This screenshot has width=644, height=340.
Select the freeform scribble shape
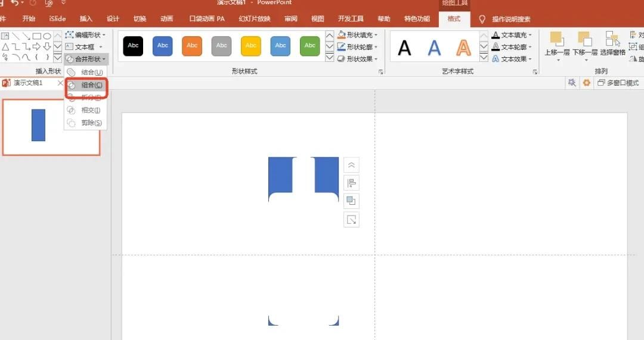(x=5, y=57)
